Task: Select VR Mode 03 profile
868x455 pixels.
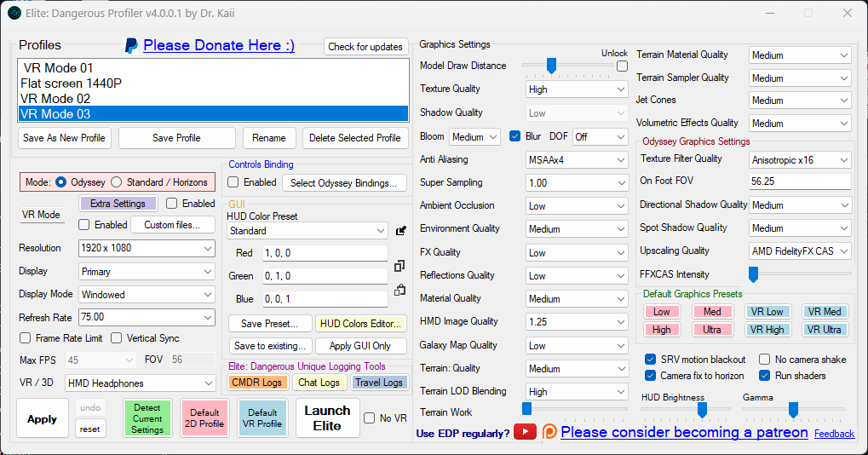Action: tap(213, 114)
